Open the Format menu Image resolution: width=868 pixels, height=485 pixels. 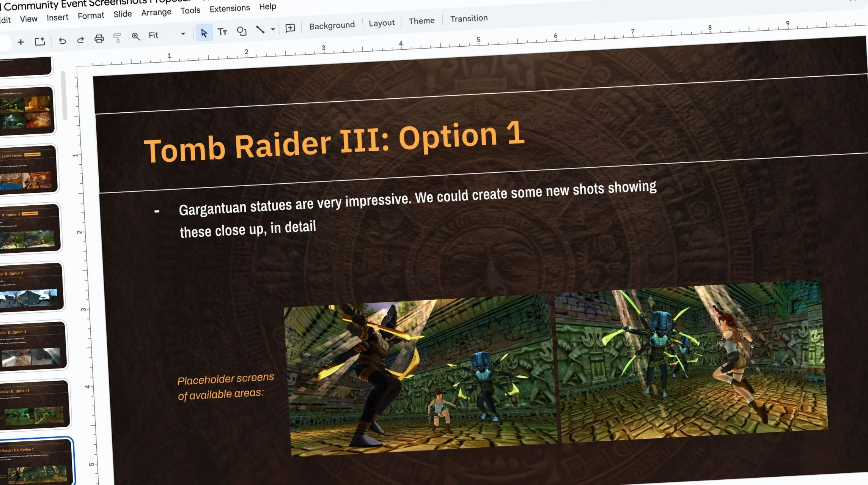[91, 16]
